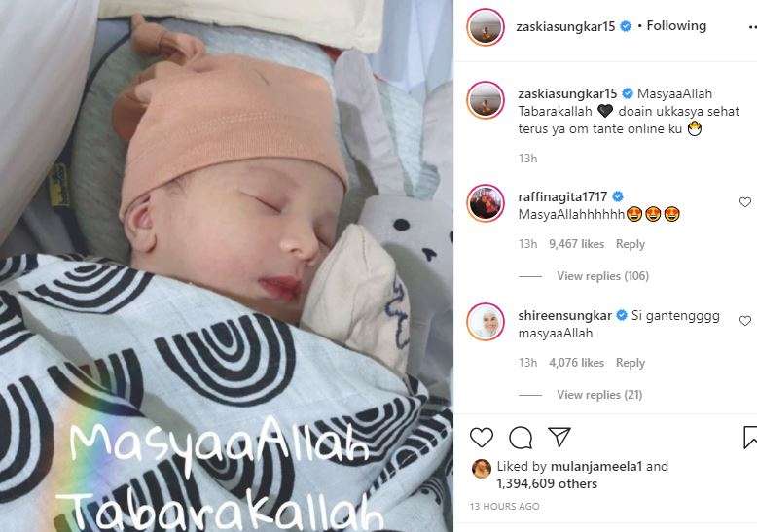Like the raffinagita1717 comment
This screenshot has height=532, width=757.
[x=745, y=202]
